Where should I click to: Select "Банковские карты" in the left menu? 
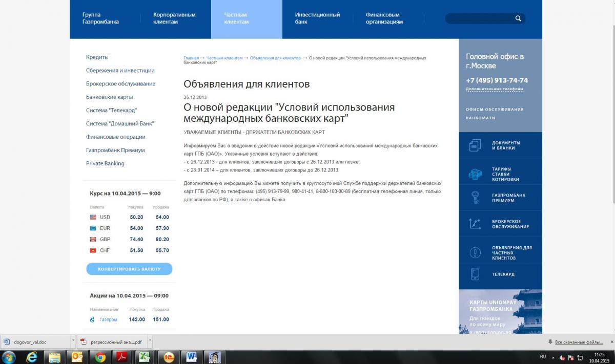coord(109,97)
